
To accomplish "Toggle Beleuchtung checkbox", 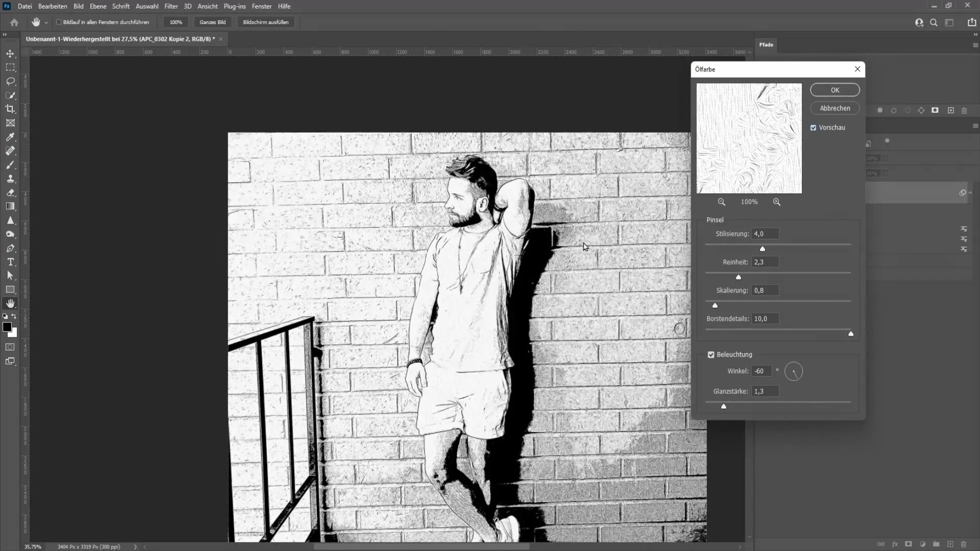I will tap(711, 355).
